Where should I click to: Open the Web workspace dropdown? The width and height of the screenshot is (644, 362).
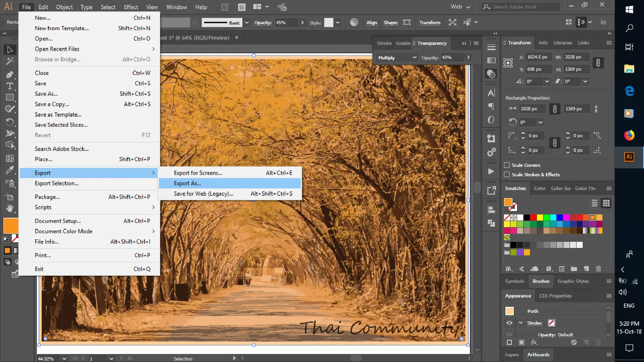[x=460, y=7]
